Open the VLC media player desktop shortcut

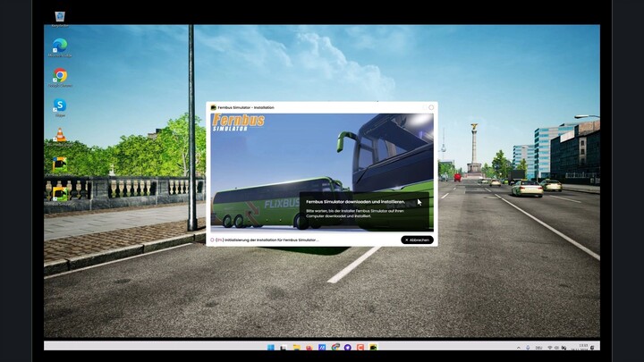[x=60, y=135]
